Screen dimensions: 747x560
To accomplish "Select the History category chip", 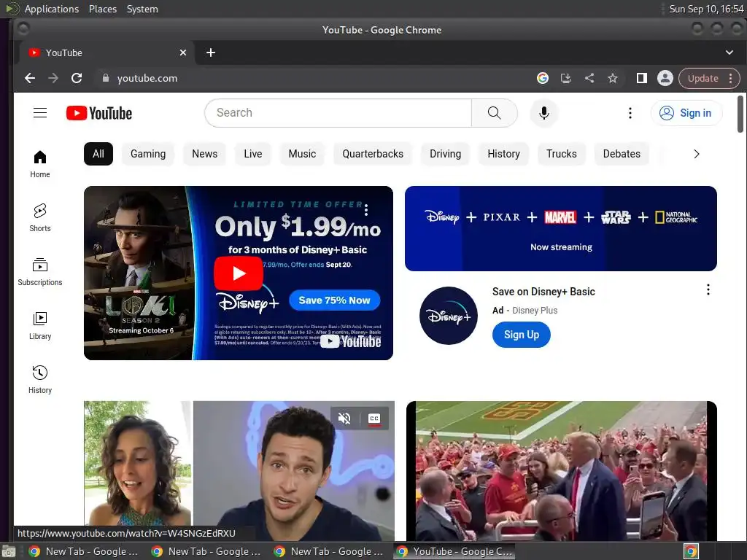I will click(503, 154).
